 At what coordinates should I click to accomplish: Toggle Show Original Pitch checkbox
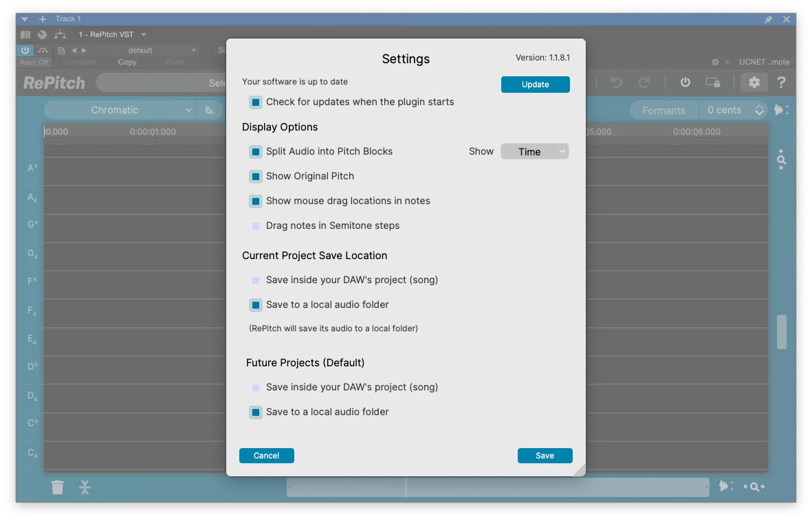pos(256,177)
